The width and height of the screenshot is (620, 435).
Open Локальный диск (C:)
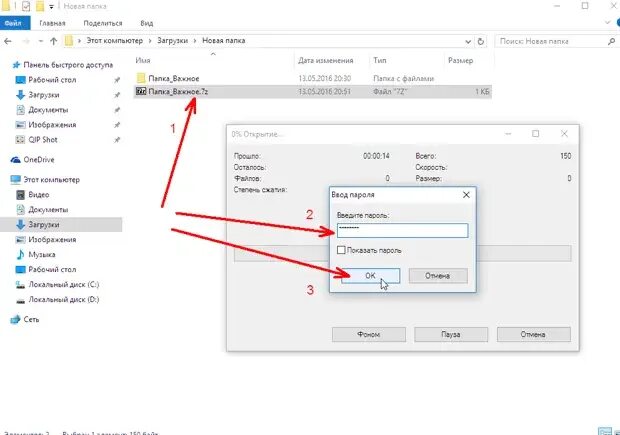[63, 285]
